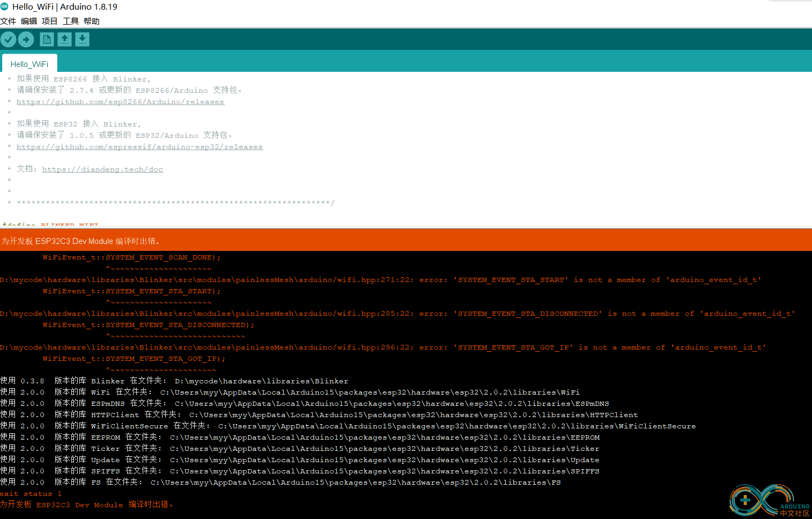Open the 文件 menu
The image size is (812, 519).
tap(8, 21)
